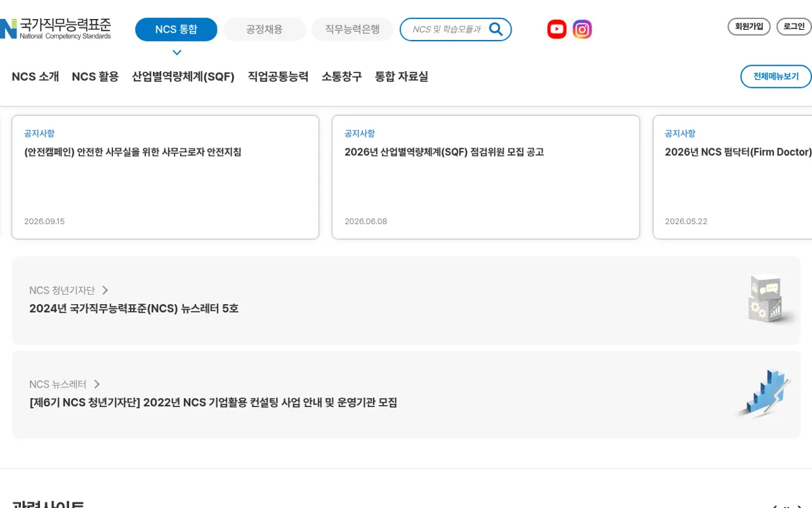The height and width of the screenshot is (508, 812).
Task: Open the YouTube channel icon
Action: pyautogui.click(x=557, y=29)
